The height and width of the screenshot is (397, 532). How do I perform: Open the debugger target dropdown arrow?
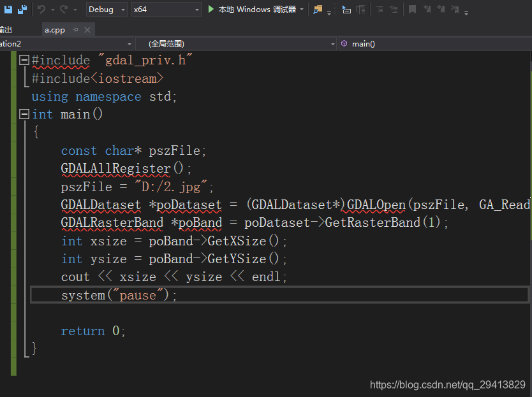tap(302, 10)
